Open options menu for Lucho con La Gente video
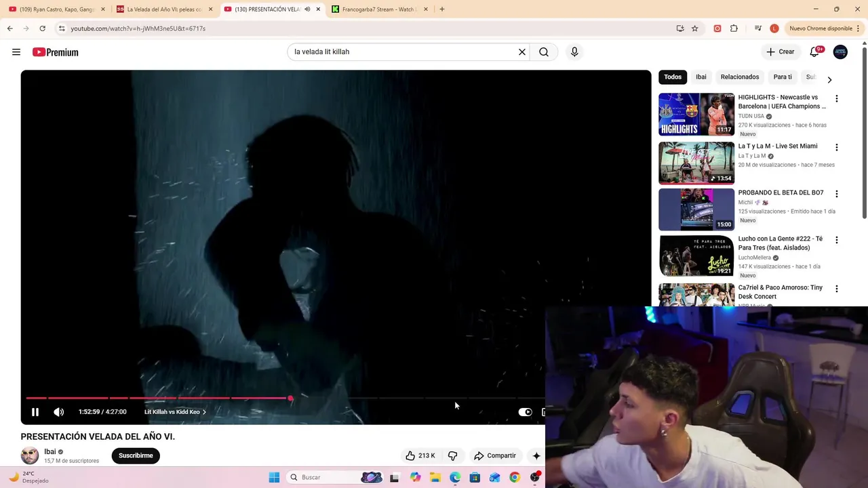868x488 pixels. pyautogui.click(x=837, y=240)
